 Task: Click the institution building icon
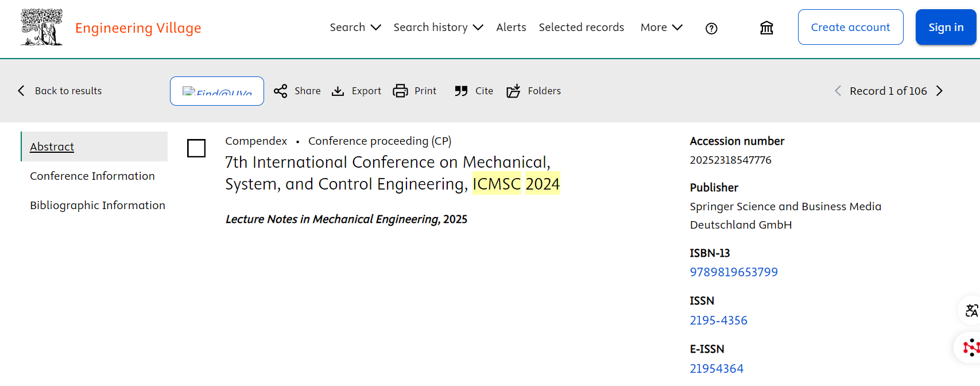(766, 28)
